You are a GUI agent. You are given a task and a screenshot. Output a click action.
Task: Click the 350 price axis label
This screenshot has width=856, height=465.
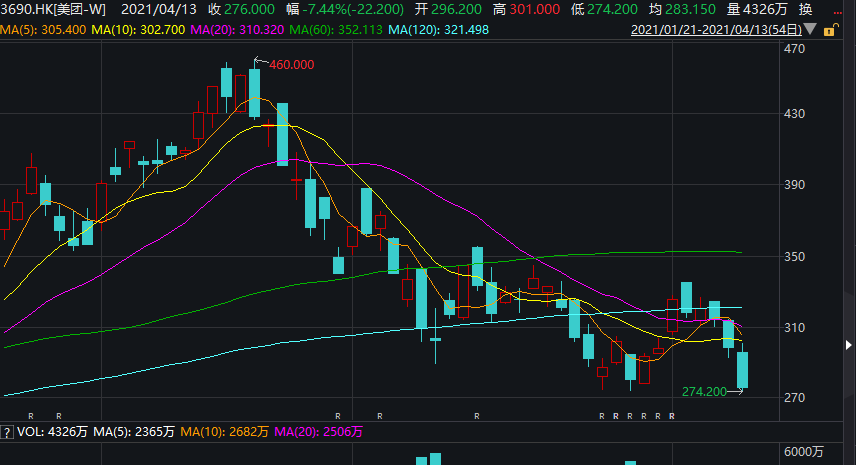coord(794,257)
